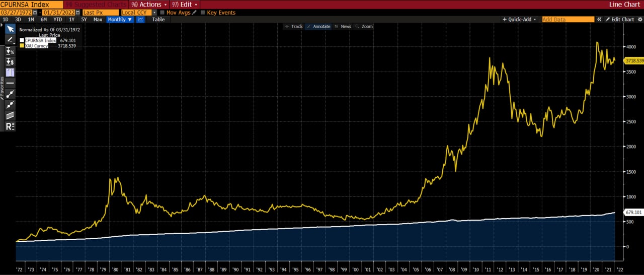The width and height of the screenshot is (644, 275).
Task: Choose the trend line tool
Action: tap(10, 94)
